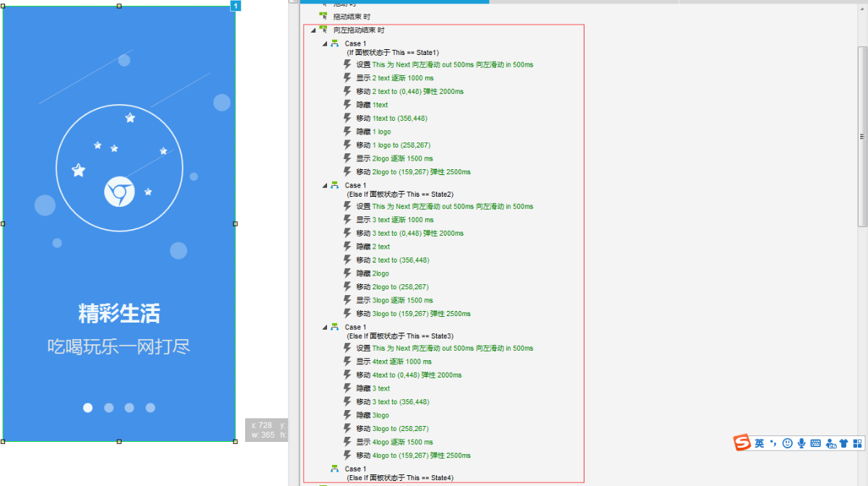
Task: Click the action icon for 显示 4logo 逐渐 1500 ms
Action: tap(347, 441)
